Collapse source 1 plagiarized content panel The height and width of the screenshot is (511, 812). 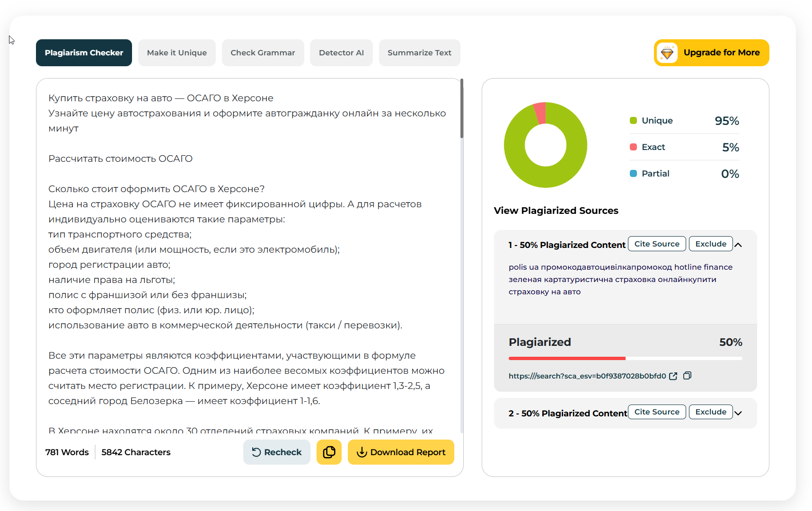(738, 245)
